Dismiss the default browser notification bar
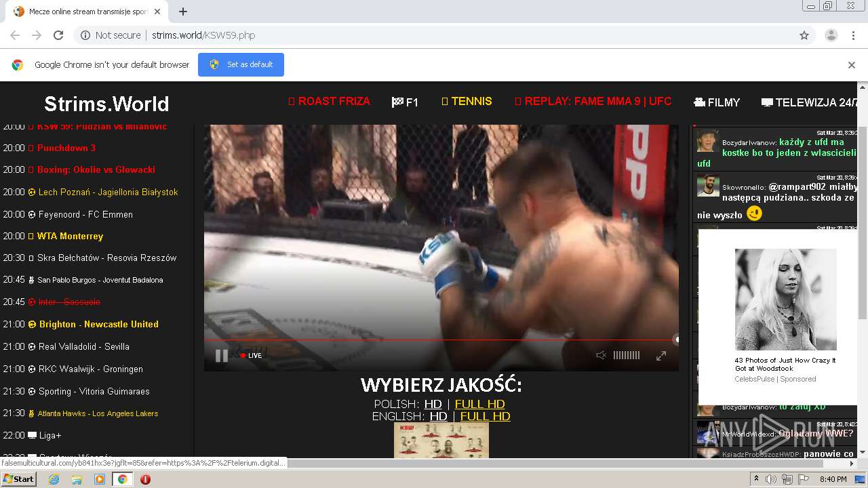Viewport: 868px width, 488px height. pos(852,65)
